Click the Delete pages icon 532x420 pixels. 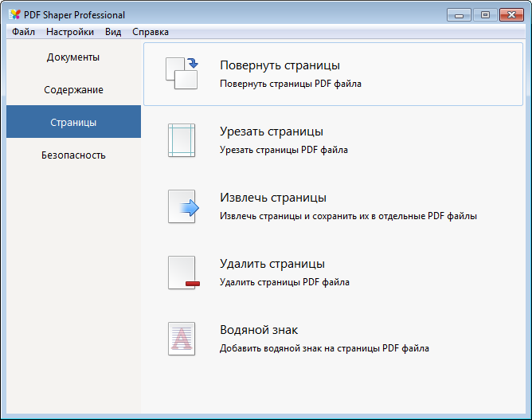coord(183,273)
